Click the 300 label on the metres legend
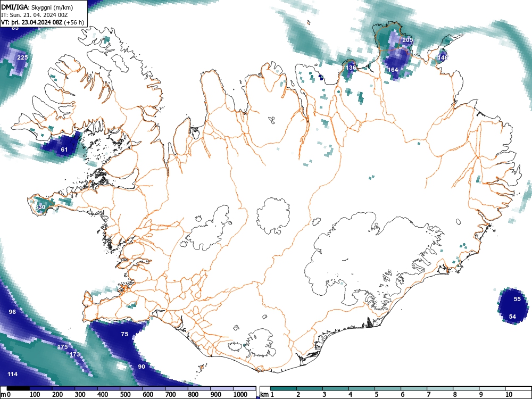Viewport: 532px width, 399px height. coord(80,395)
